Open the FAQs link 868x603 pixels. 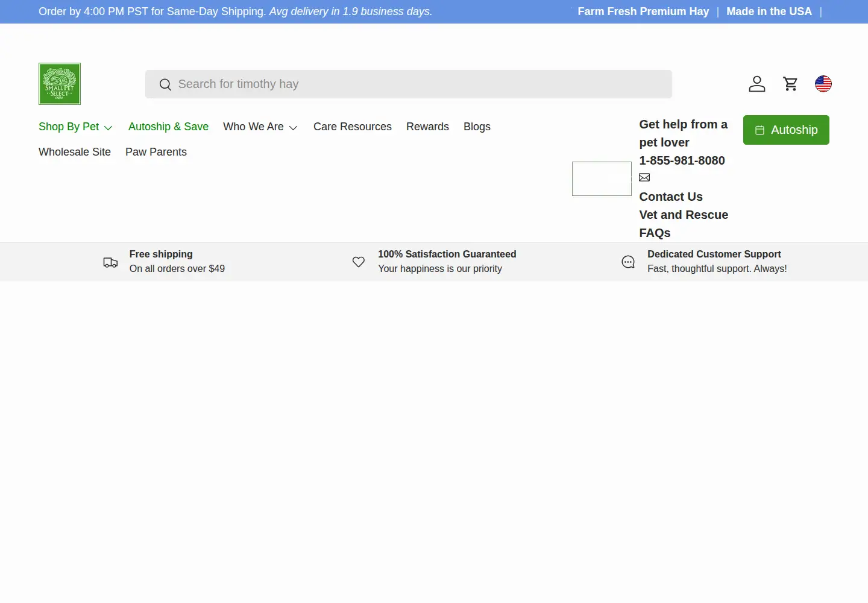pos(655,233)
